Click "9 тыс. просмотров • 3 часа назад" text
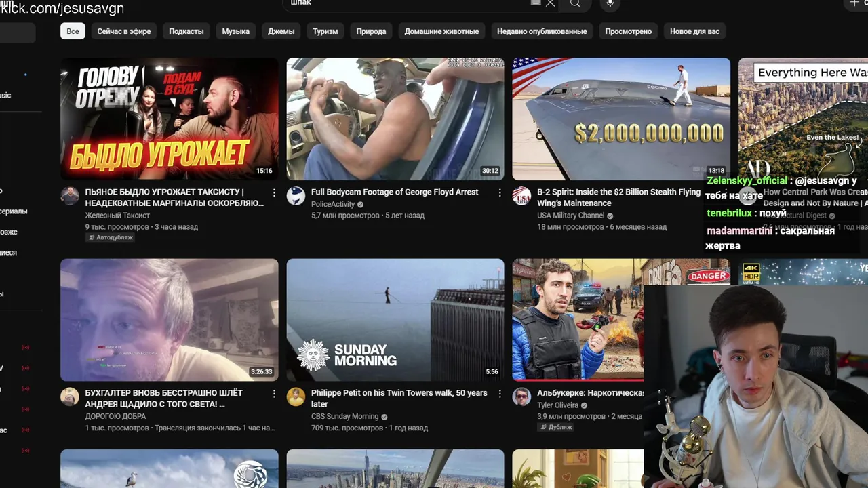Viewport: 868px width, 488px height. click(141, 226)
